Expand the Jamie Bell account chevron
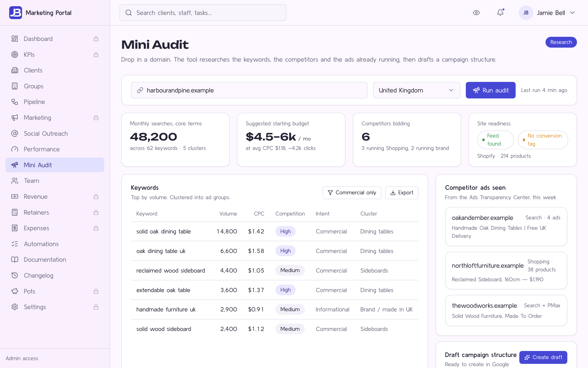The width and height of the screenshot is (588, 368). pos(572,13)
